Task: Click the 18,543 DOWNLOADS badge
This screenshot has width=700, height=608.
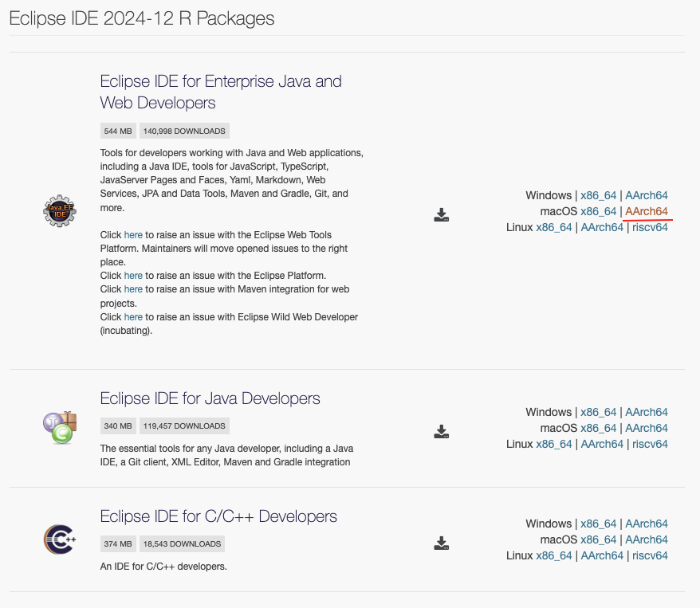Action: point(182,543)
